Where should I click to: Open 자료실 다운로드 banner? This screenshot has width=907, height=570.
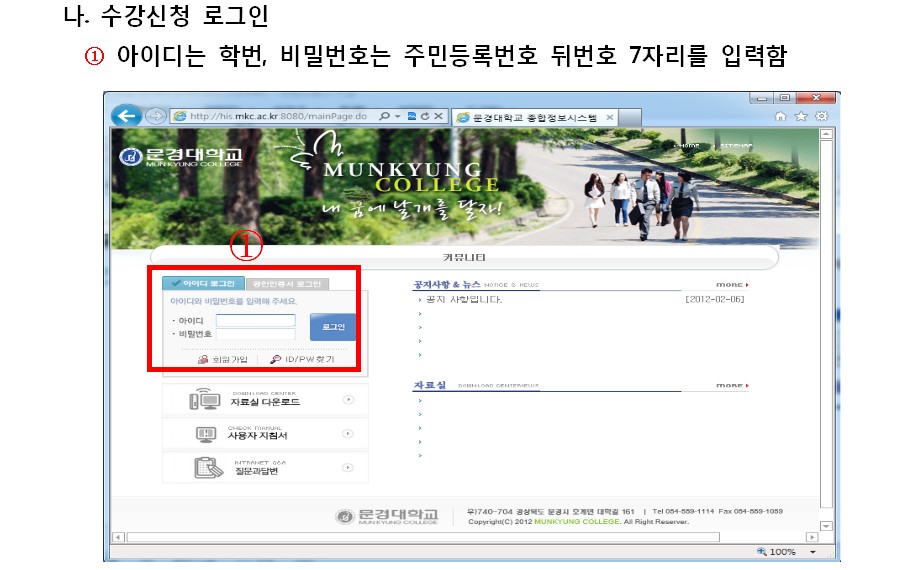[266, 400]
